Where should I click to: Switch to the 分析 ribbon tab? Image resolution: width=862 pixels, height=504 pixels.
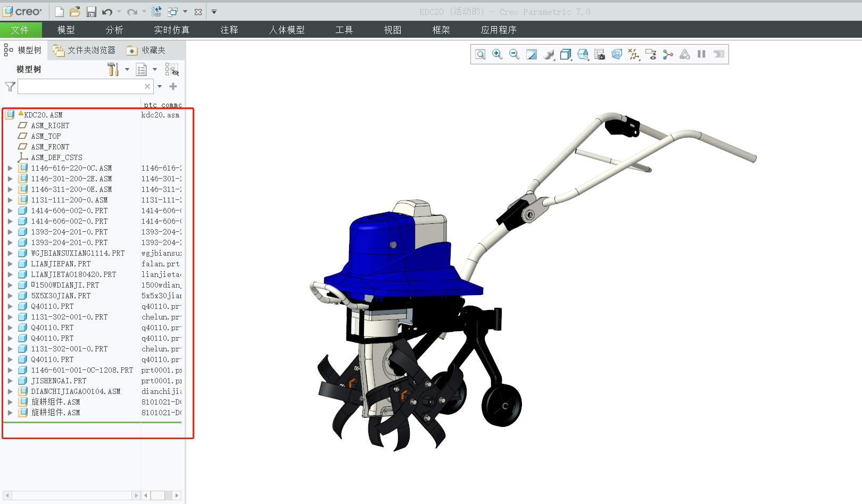click(114, 30)
